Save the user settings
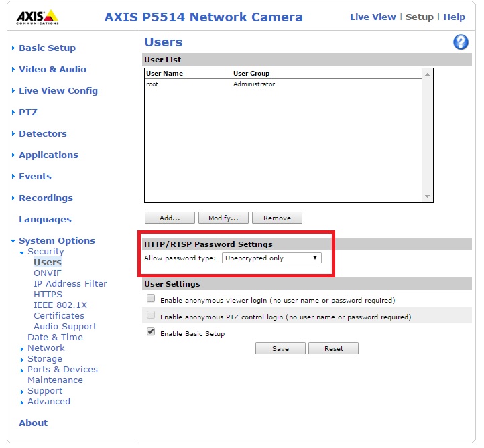 pyautogui.click(x=280, y=348)
